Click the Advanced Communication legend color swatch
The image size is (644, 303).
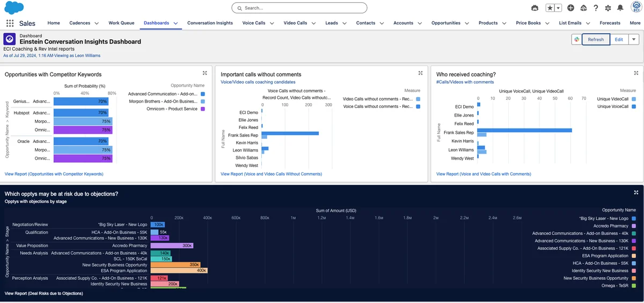203,94
